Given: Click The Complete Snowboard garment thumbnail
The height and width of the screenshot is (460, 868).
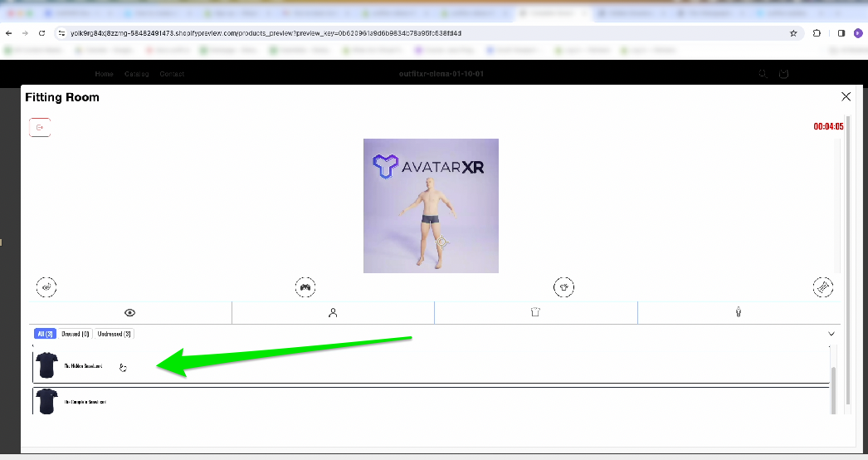Looking at the screenshot, I should 46,401.
